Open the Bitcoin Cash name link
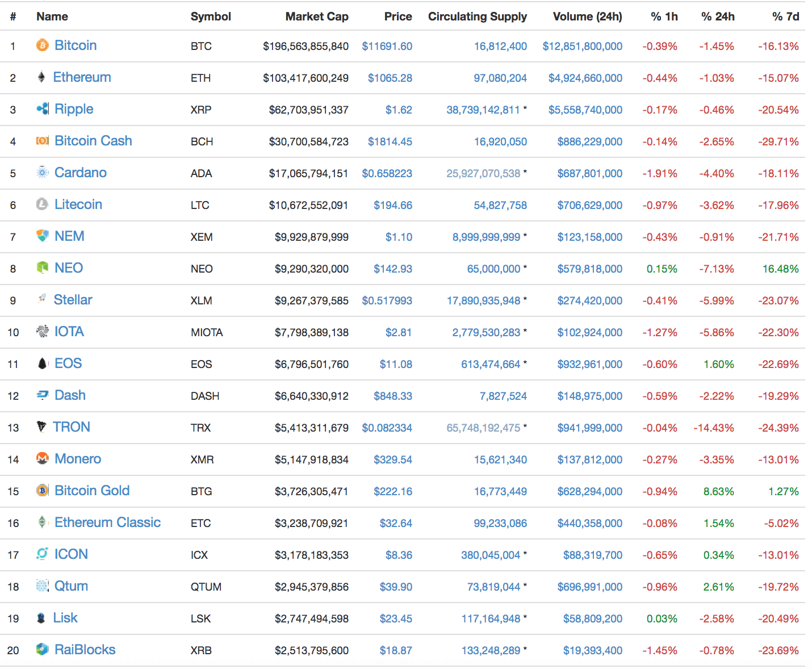Screen dimensions: 812x669 [93, 140]
